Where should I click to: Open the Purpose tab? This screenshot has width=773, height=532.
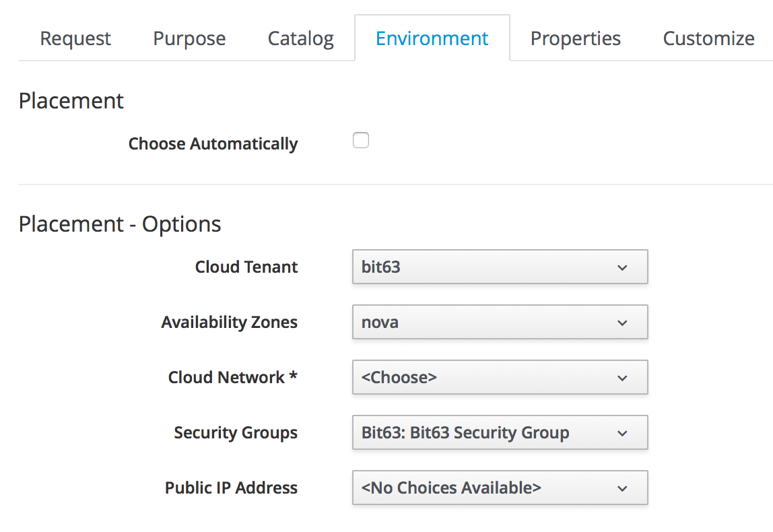pos(189,38)
